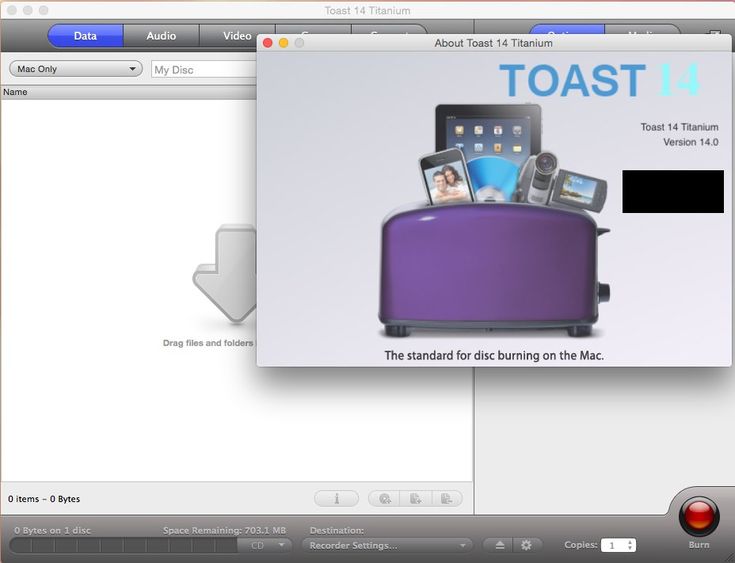Click the disc space usage bar
The height and width of the screenshot is (563, 735).
click(x=123, y=546)
